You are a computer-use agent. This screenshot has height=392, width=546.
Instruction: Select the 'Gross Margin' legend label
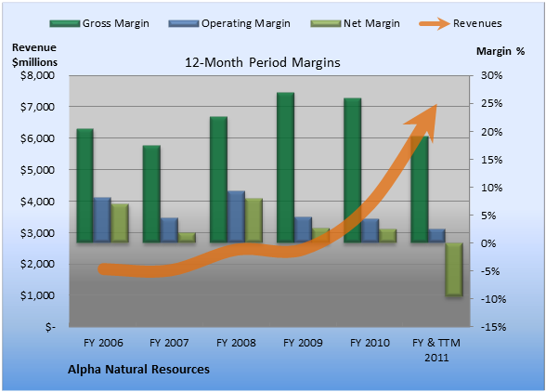point(116,23)
